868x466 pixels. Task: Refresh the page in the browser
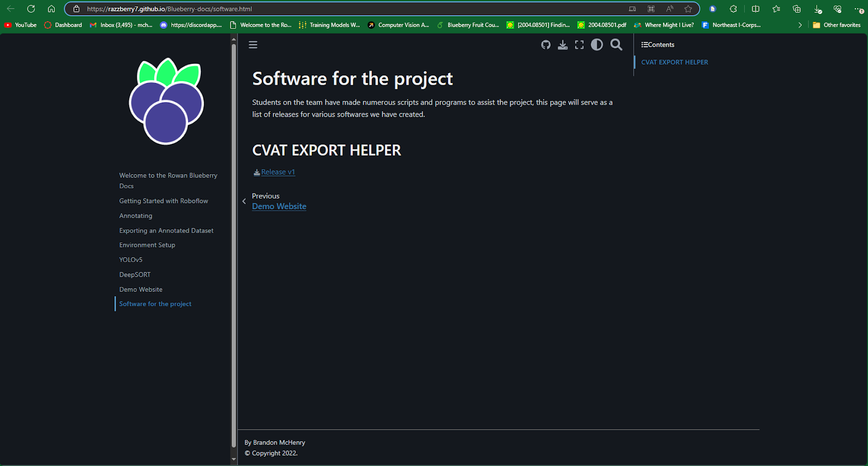click(x=31, y=9)
